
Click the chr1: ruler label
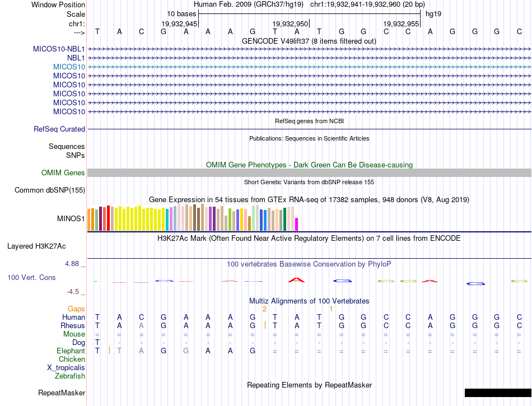(77, 24)
